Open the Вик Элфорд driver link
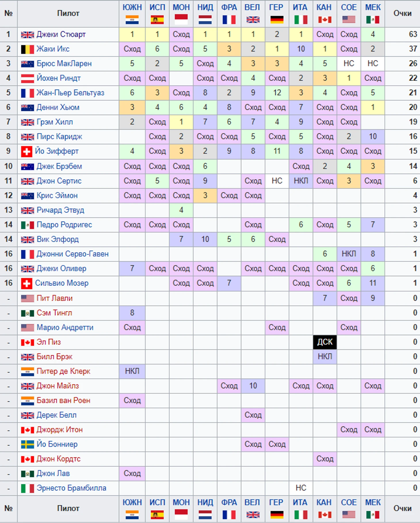The image size is (420, 523). tap(58, 240)
